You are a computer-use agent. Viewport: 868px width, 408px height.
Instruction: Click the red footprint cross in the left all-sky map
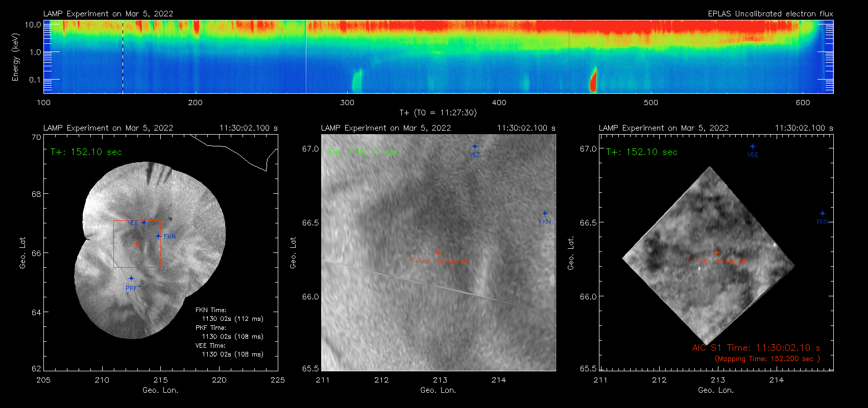[x=137, y=244]
